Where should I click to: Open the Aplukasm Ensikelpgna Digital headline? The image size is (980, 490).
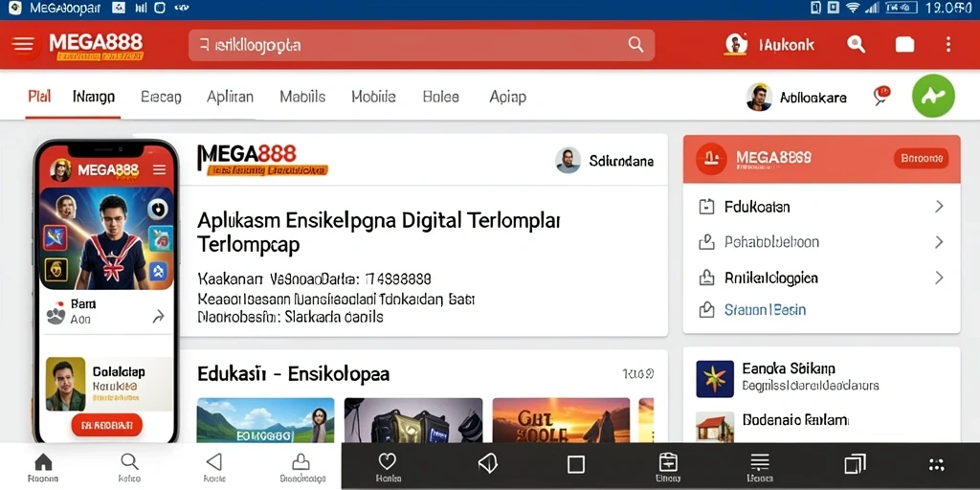coord(379,232)
